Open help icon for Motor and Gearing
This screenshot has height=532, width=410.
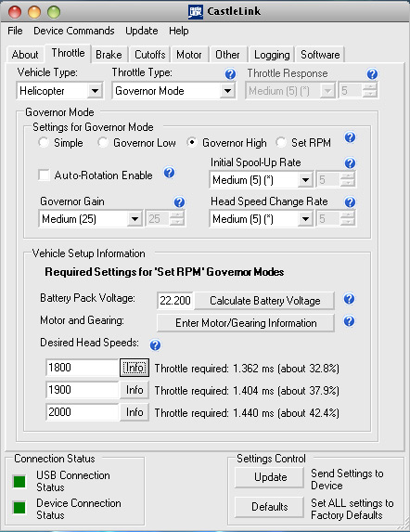pos(350,321)
